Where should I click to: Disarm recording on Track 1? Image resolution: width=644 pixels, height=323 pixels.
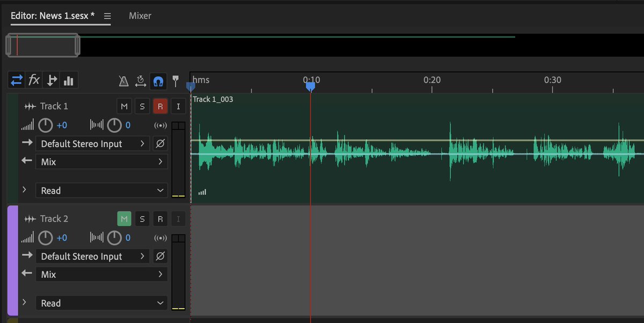160,106
